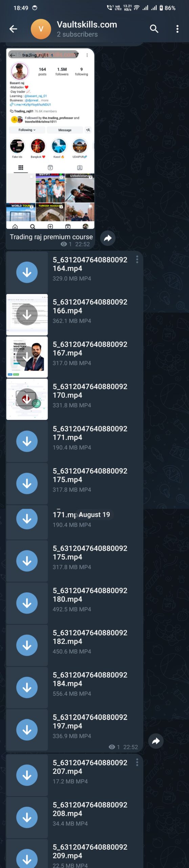The image size is (189, 868).
Task: Open options for the 164.mp4 message group
Action: [137, 259]
